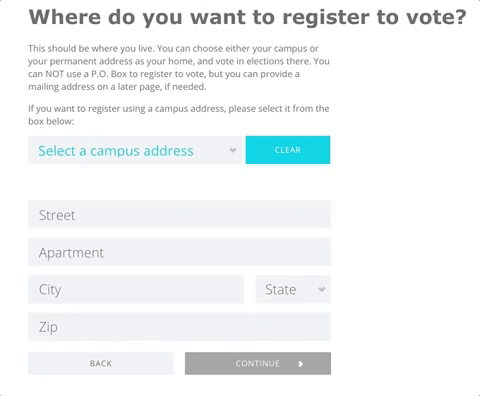Viewport: 480px width, 396px height.
Task: Focus the Street input field
Action: click(179, 214)
